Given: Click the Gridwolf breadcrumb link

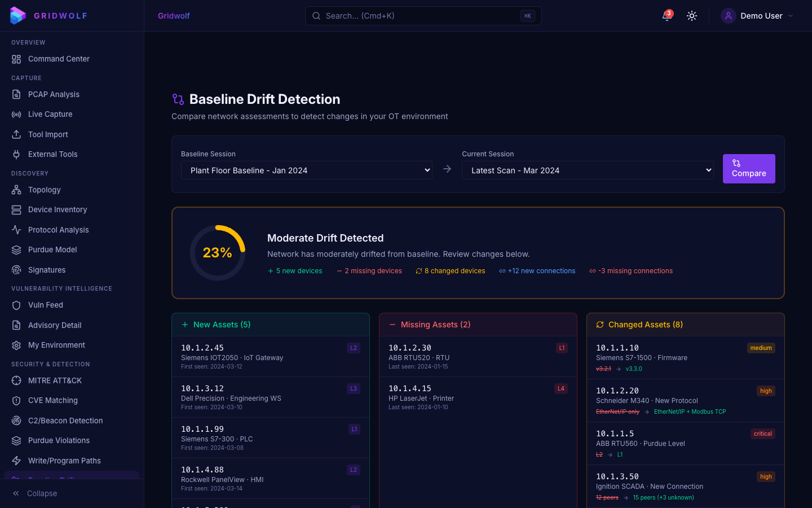Looking at the screenshot, I should 174,16.
